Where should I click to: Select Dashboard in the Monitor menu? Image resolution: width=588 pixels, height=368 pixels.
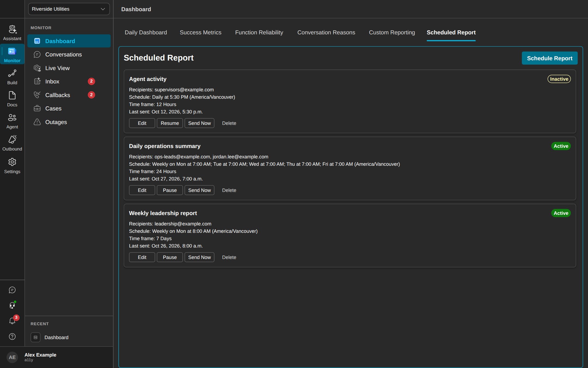[69, 41]
